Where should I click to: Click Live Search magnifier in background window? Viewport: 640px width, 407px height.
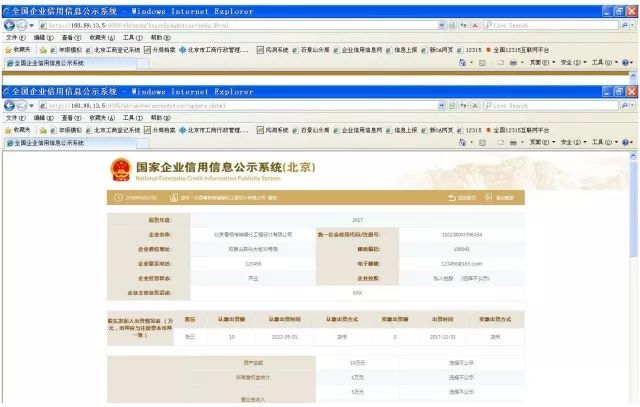[x=624, y=25]
